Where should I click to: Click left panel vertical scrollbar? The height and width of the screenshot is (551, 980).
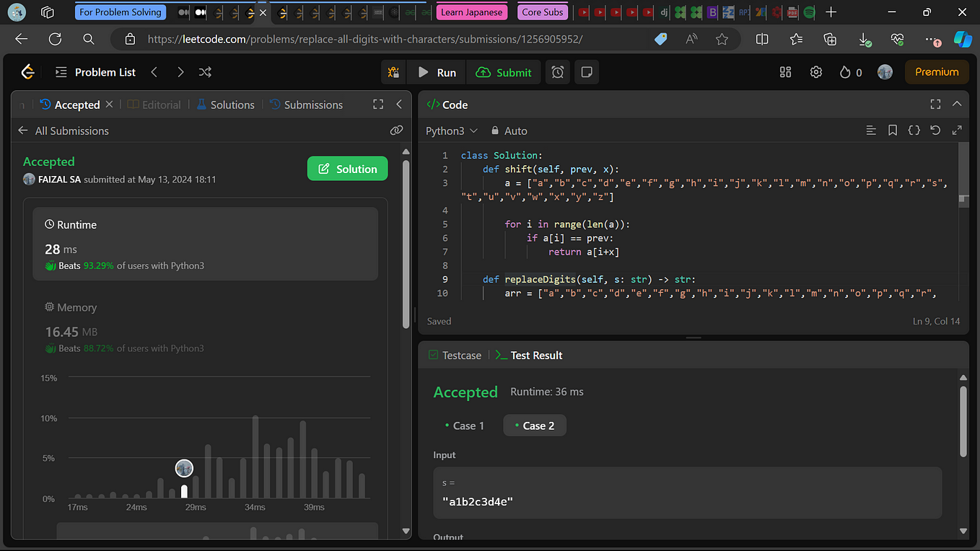click(406, 245)
